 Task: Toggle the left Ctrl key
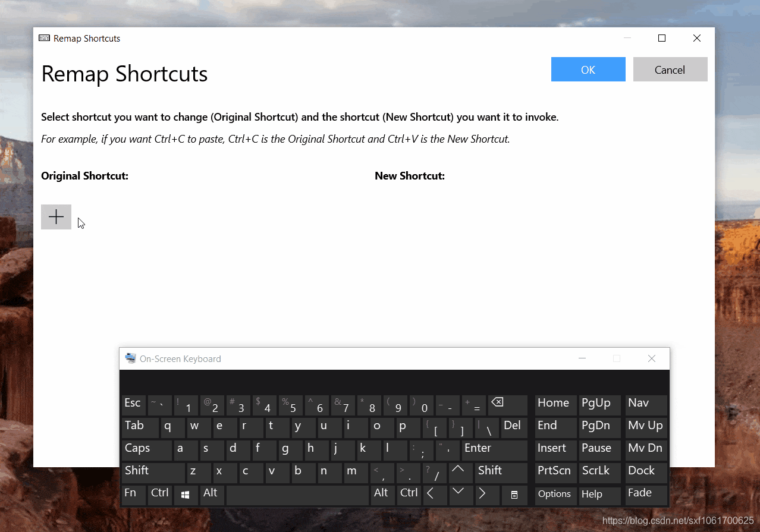[160, 495]
